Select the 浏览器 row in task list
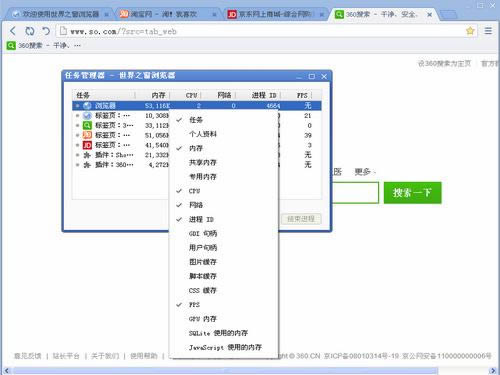Image resolution: width=500 pixels, height=375 pixels. point(197,106)
